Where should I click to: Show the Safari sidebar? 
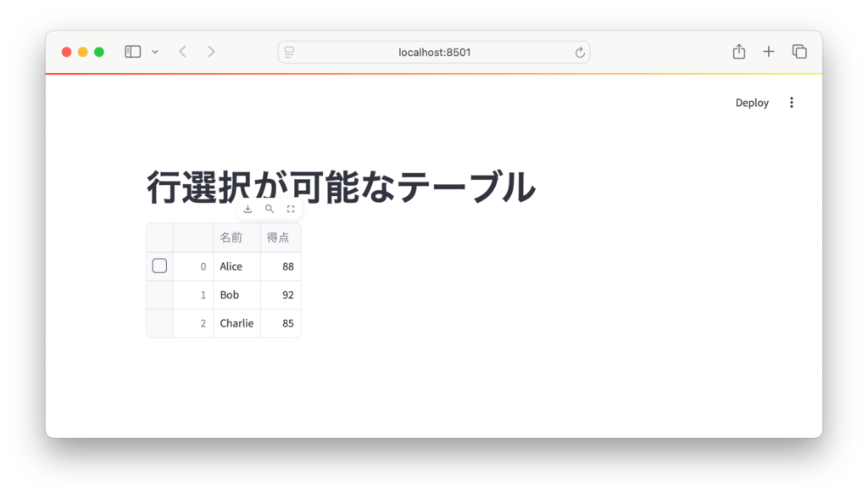coord(132,52)
